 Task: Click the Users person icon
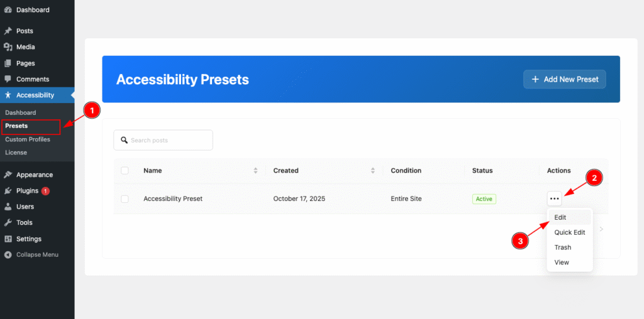pos(8,207)
